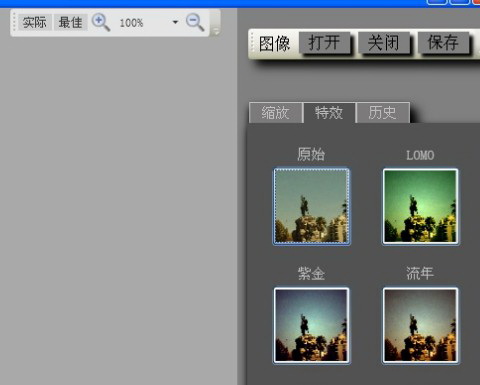Image resolution: width=480 pixels, height=385 pixels.
Task: Click the 关闭 close image button
Action: (384, 43)
